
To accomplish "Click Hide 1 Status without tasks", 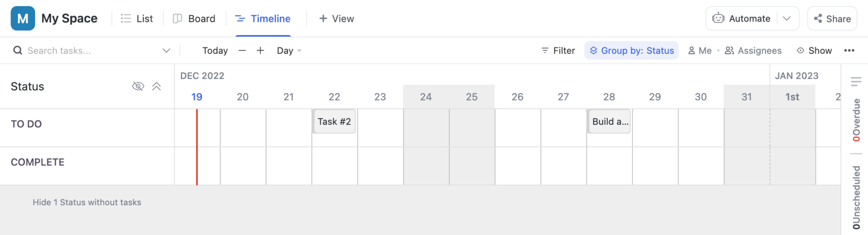I will pyautogui.click(x=87, y=202).
